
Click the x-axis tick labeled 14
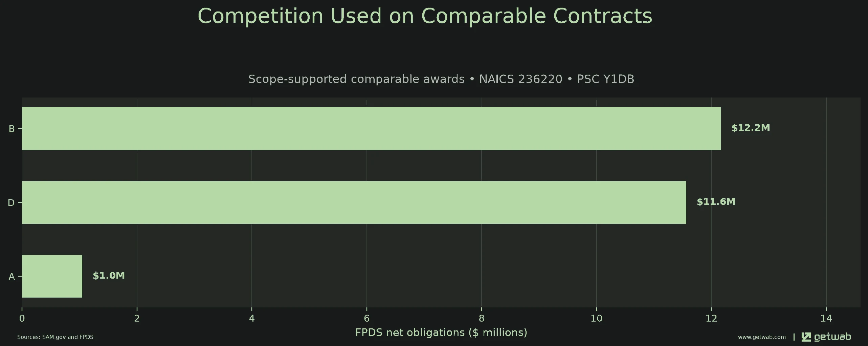tap(826, 318)
